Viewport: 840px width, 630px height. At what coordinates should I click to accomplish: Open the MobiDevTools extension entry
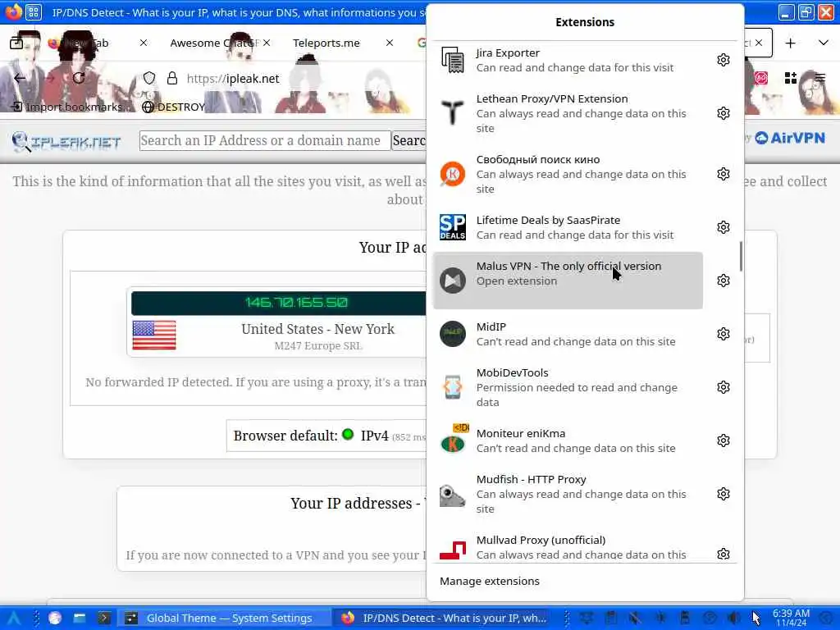[568, 387]
